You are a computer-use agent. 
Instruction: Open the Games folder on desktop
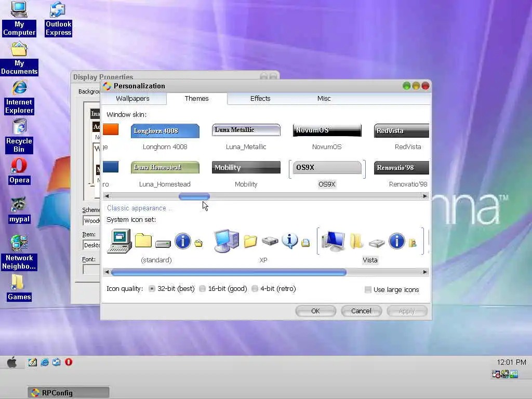19,288
